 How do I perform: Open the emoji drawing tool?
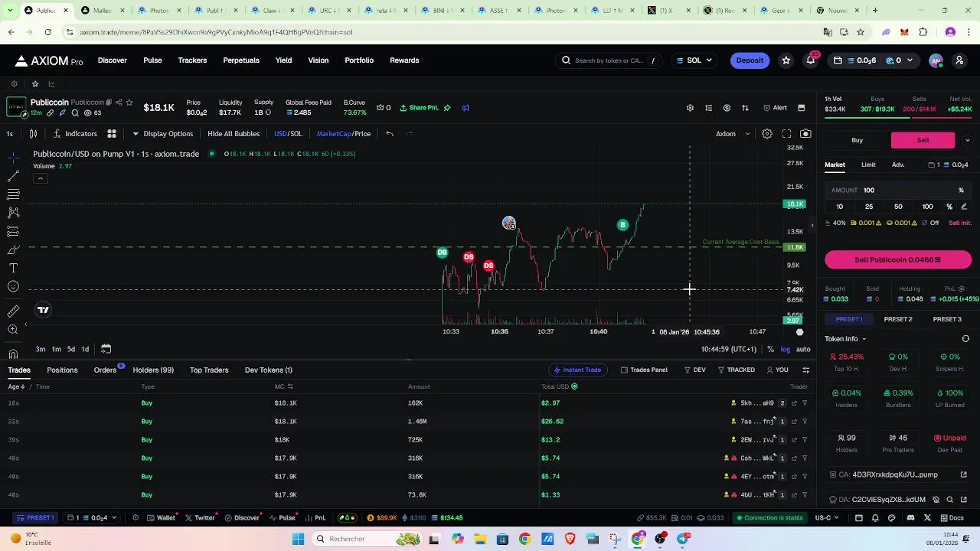pos(13,286)
